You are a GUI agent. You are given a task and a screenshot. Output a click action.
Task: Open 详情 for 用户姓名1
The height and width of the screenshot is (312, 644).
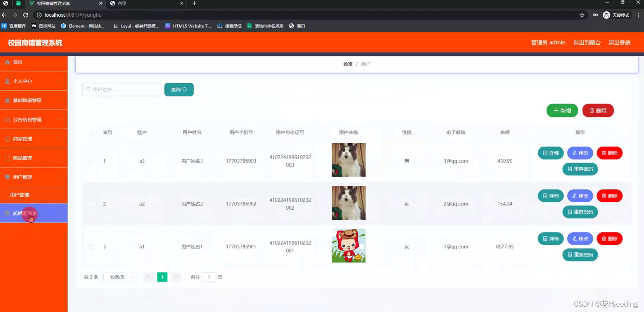point(551,238)
